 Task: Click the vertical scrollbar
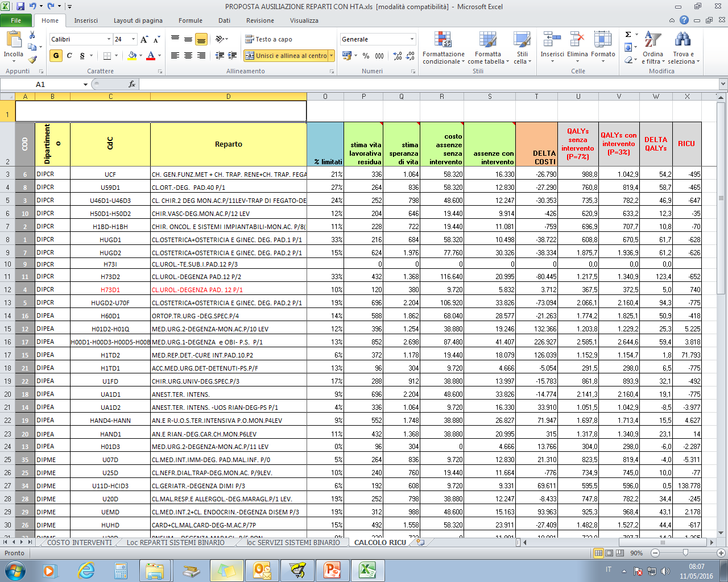(x=722, y=198)
